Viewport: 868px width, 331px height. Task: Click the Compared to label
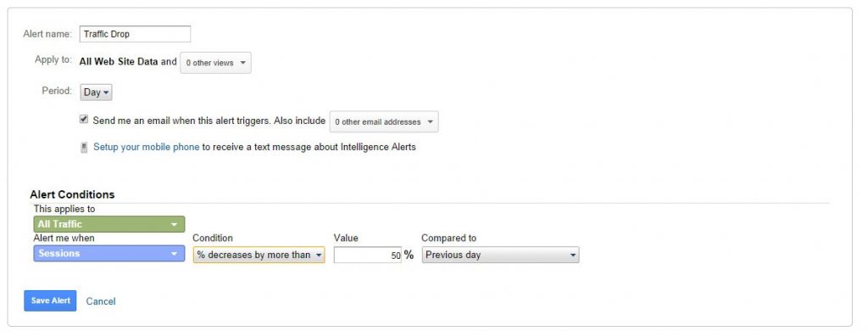click(448, 238)
